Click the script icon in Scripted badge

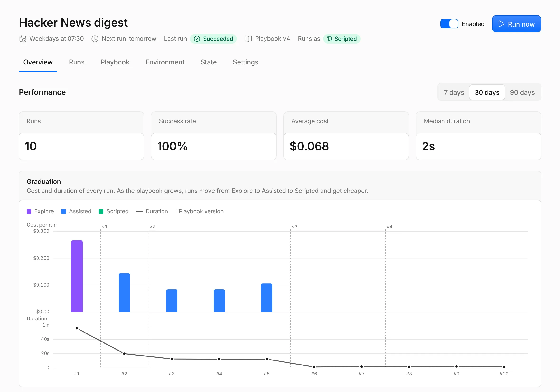pyautogui.click(x=330, y=39)
